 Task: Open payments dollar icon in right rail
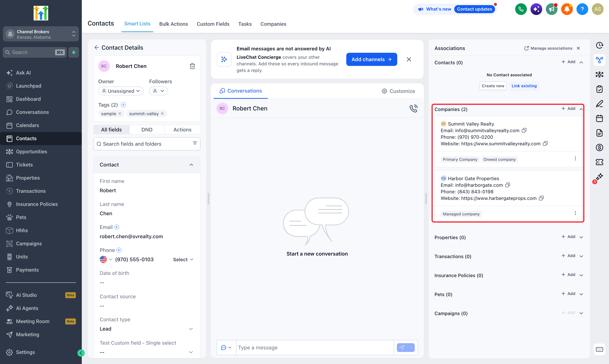[x=600, y=147]
